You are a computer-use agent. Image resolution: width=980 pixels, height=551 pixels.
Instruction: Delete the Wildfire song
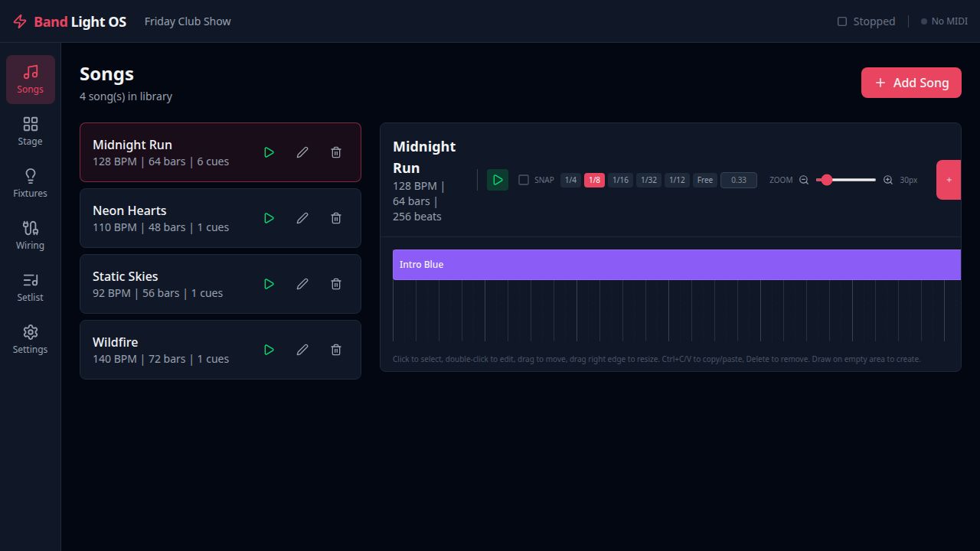(336, 350)
